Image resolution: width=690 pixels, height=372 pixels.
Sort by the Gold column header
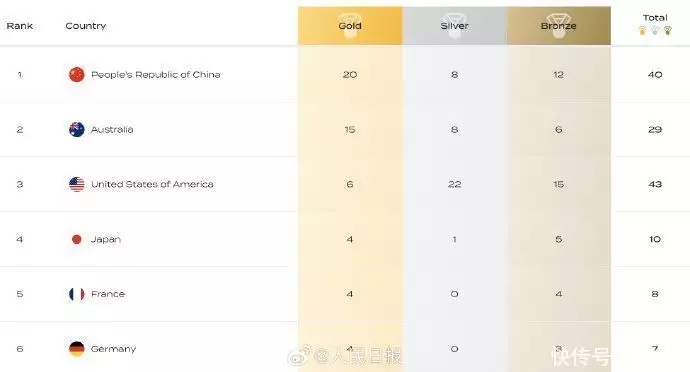pos(350,26)
